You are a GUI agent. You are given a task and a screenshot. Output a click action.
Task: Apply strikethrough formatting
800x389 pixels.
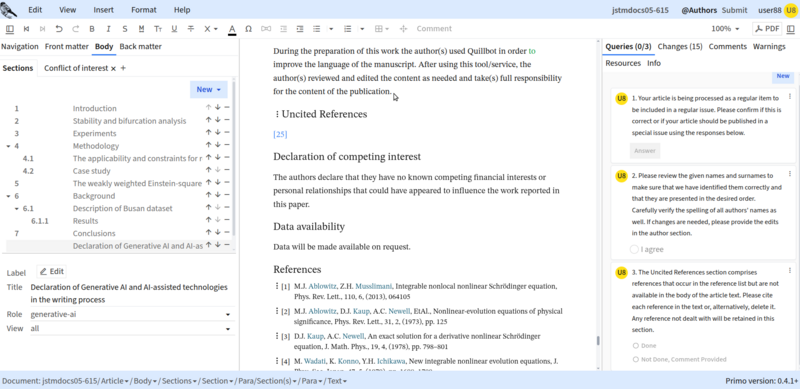point(191,29)
